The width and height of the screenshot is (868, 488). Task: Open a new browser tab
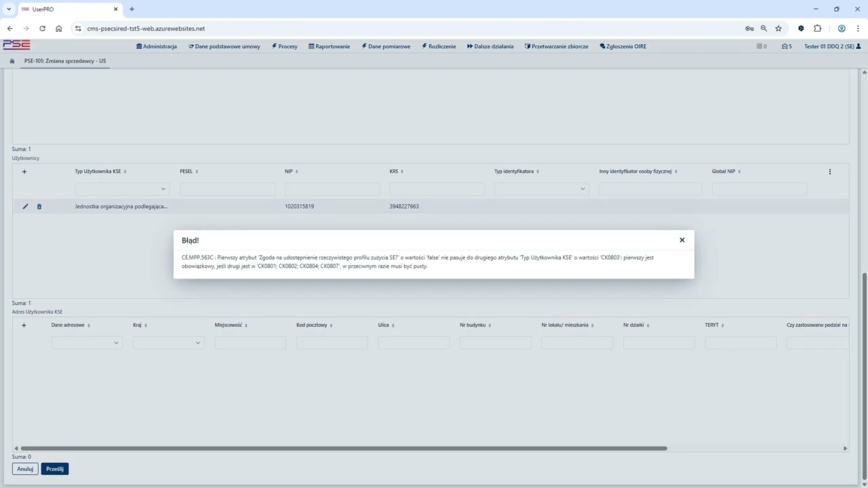pyautogui.click(x=132, y=9)
